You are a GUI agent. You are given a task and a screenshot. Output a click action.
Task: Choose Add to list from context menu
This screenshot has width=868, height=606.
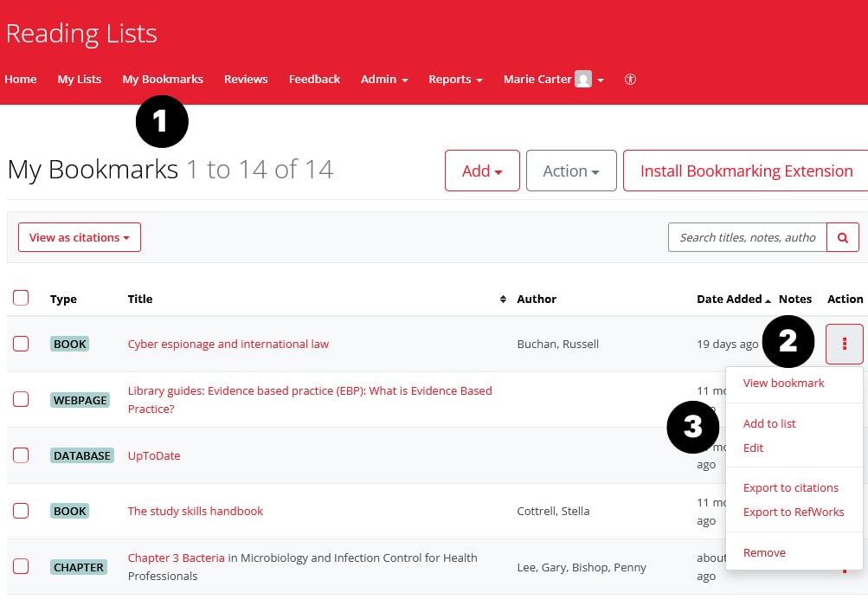tap(769, 423)
